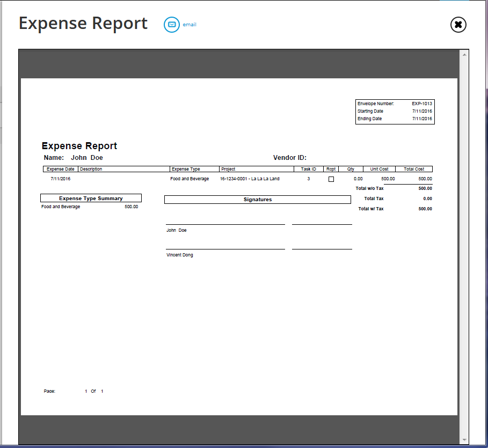Screen dimensions: 488x448
Task: Click the Task ID column header
Action: [x=308, y=169]
